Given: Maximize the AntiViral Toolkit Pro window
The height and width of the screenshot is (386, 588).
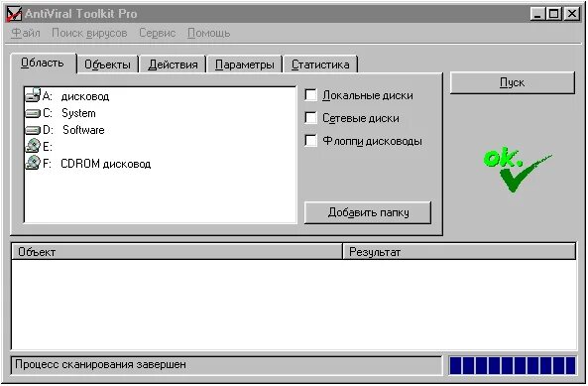Looking at the screenshot, I should click(553, 14).
